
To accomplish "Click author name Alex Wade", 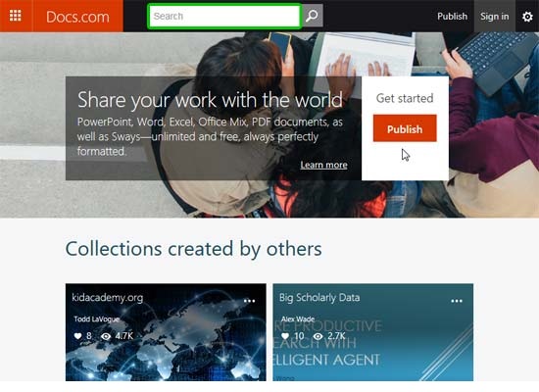I will pyautogui.click(x=298, y=319).
